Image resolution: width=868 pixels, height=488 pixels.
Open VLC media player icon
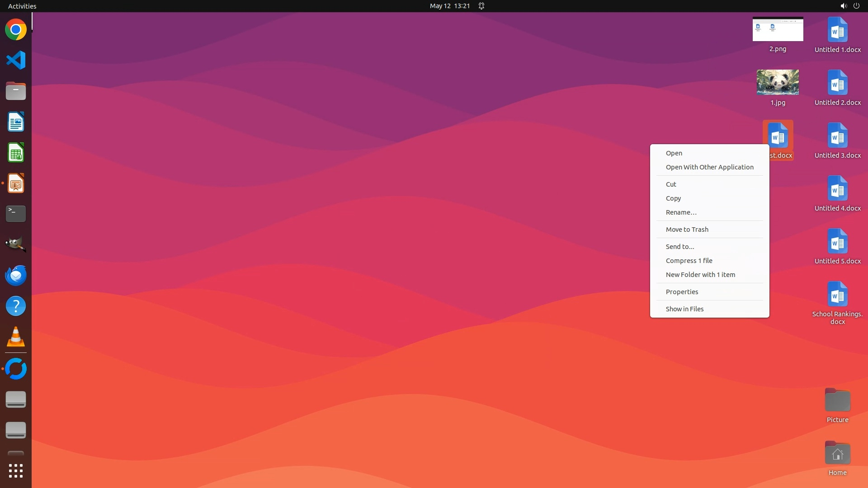tap(16, 337)
